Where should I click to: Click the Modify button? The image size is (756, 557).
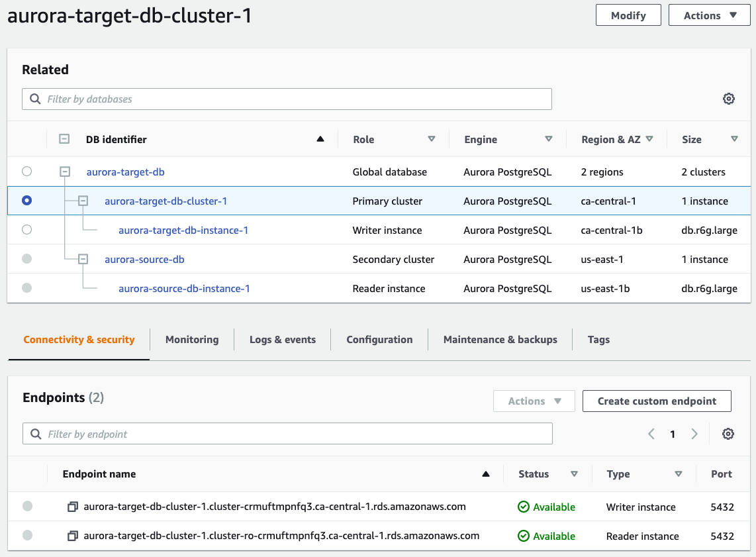[628, 15]
